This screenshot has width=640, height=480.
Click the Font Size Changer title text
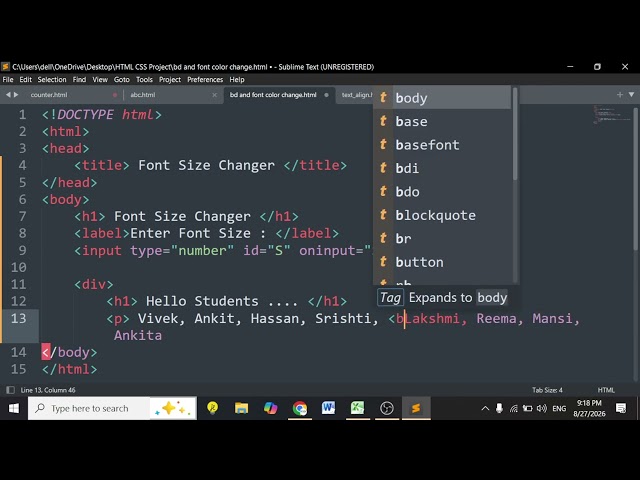pyautogui.click(x=206, y=165)
